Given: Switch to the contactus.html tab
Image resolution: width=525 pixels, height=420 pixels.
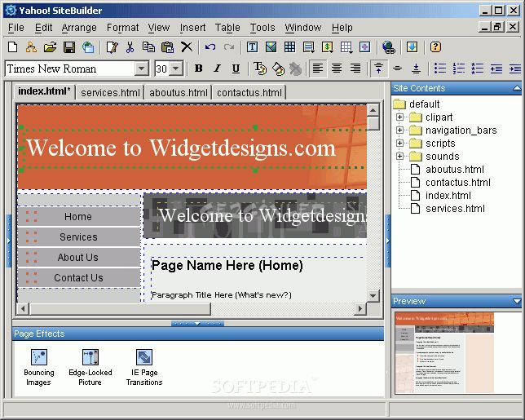Looking at the screenshot, I should coord(249,92).
